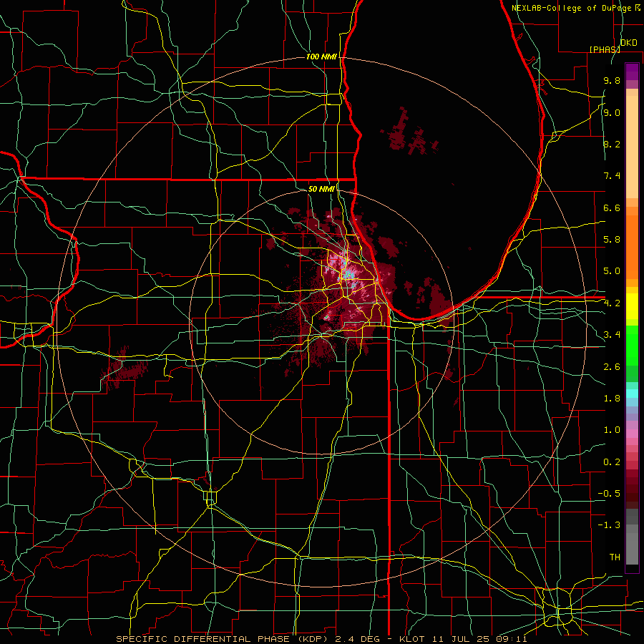Screen dimensions: 644x644
Task: Click the 50 NMI range ring label
Action: [x=321, y=189]
